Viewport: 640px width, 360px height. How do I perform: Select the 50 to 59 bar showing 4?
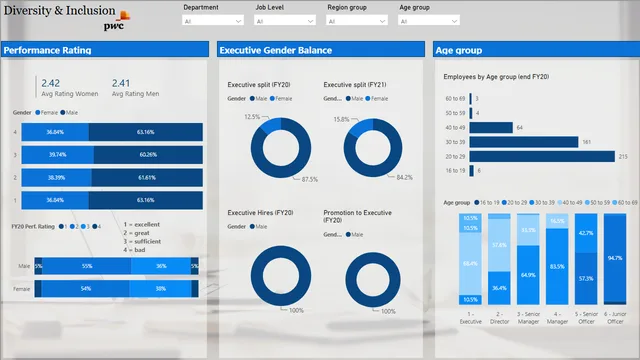coord(471,113)
